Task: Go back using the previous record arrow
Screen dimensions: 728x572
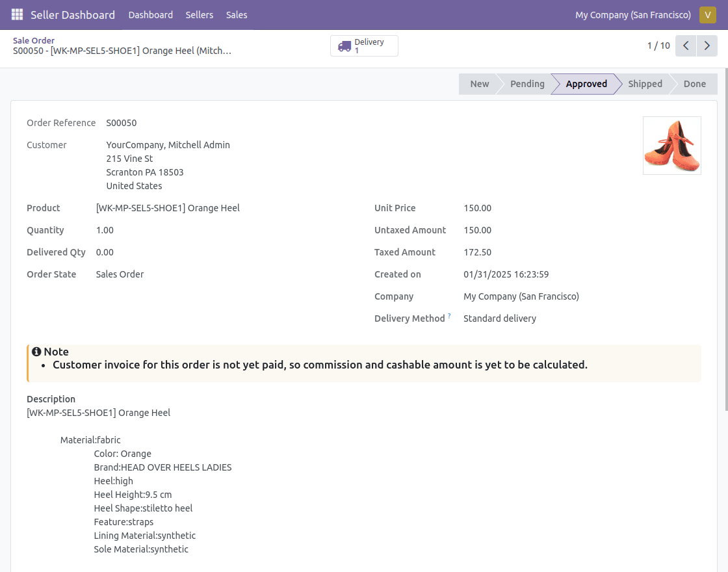Action: point(685,45)
